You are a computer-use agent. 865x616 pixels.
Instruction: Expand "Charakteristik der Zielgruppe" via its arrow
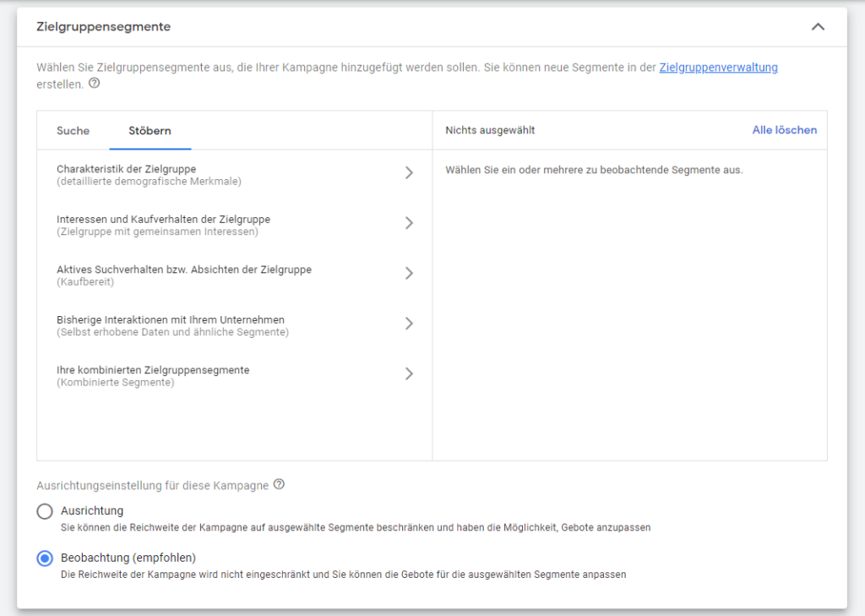[409, 172]
